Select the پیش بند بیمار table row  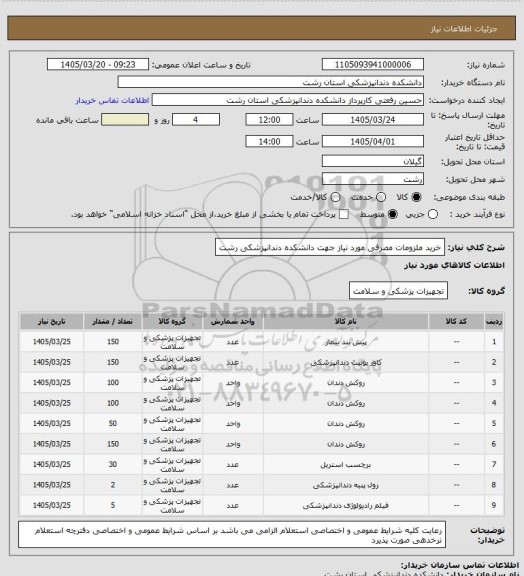pos(262,342)
